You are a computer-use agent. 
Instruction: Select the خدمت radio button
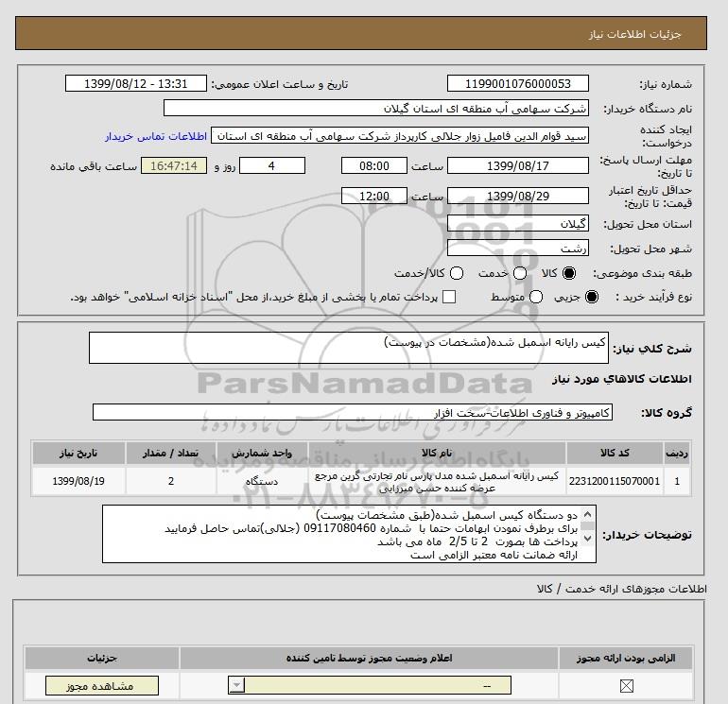[520, 273]
